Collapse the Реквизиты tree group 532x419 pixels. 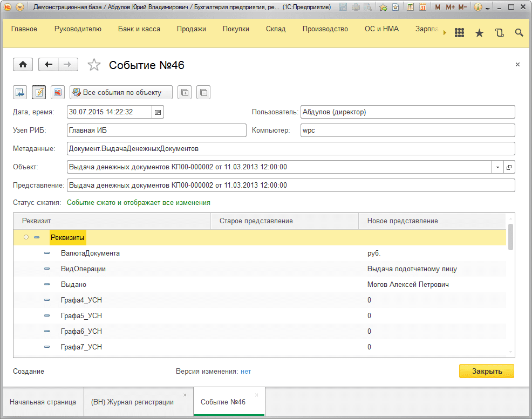tap(26, 237)
